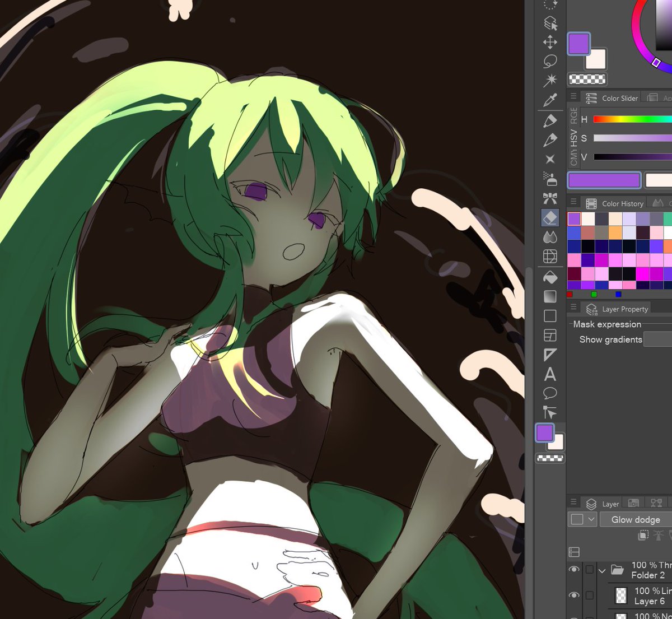Switch to the CMYK slider mode tab
This screenshot has width=672, height=619.
point(573,157)
